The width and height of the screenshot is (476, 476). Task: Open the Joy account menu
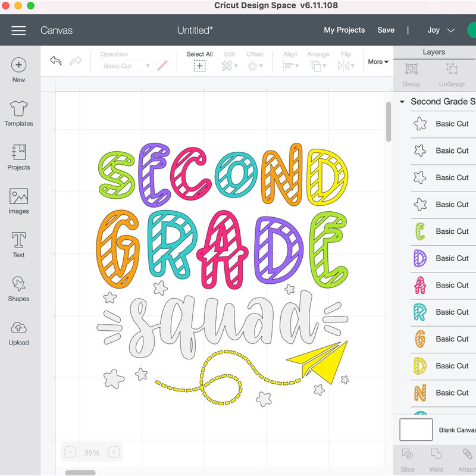click(x=440, y=30)
